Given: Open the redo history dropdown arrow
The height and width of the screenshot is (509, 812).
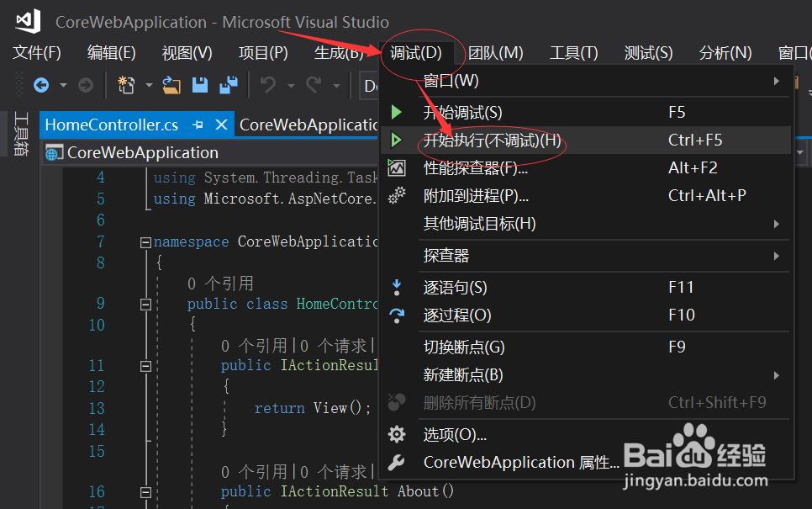Looking at the screenshot, I should point(336,85).
